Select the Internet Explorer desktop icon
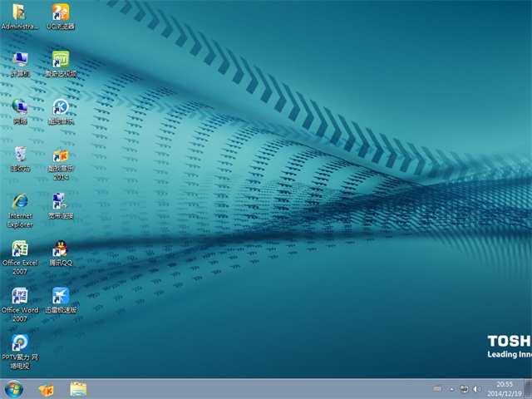This screenshot has height=399, width=532. 20,204
